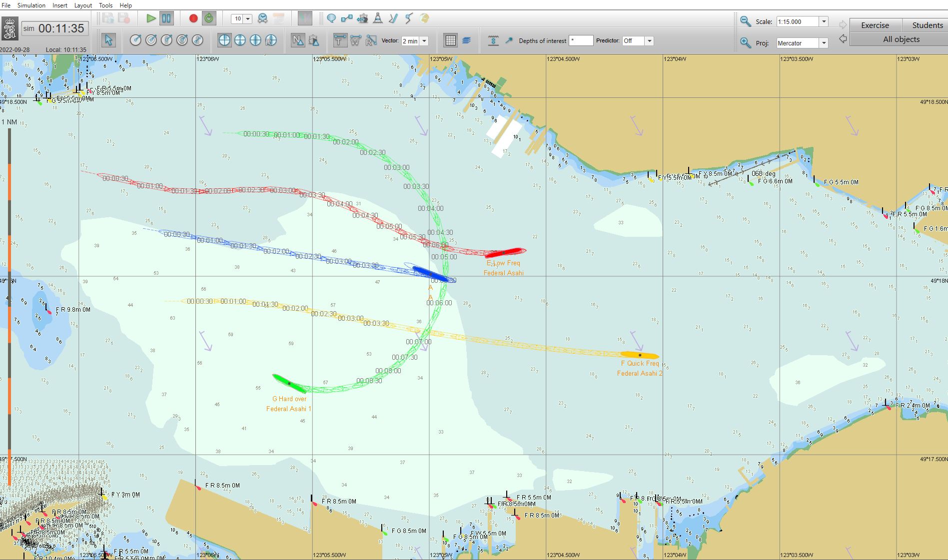948x560 pixels.
Task: Pause the simulation
Action: pos(166,18)
